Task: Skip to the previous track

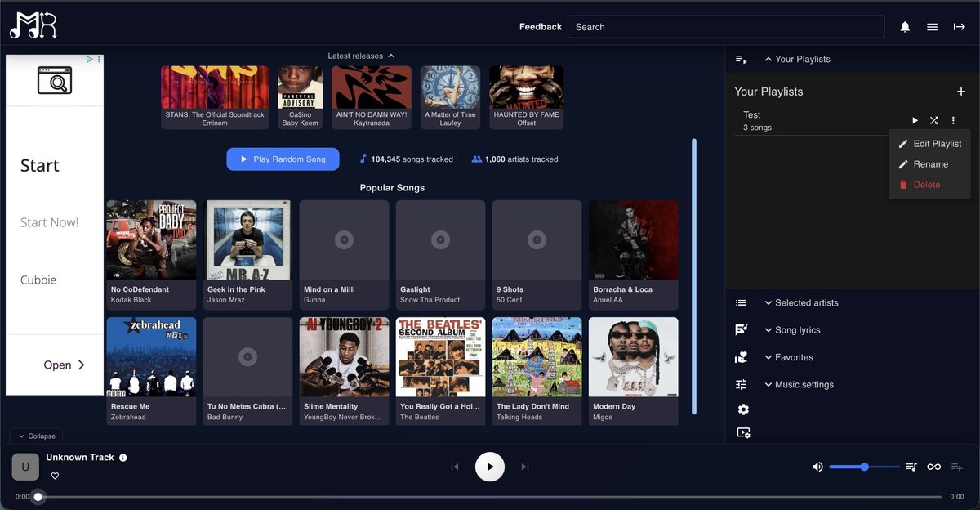Action: click(x=455, y=467)
